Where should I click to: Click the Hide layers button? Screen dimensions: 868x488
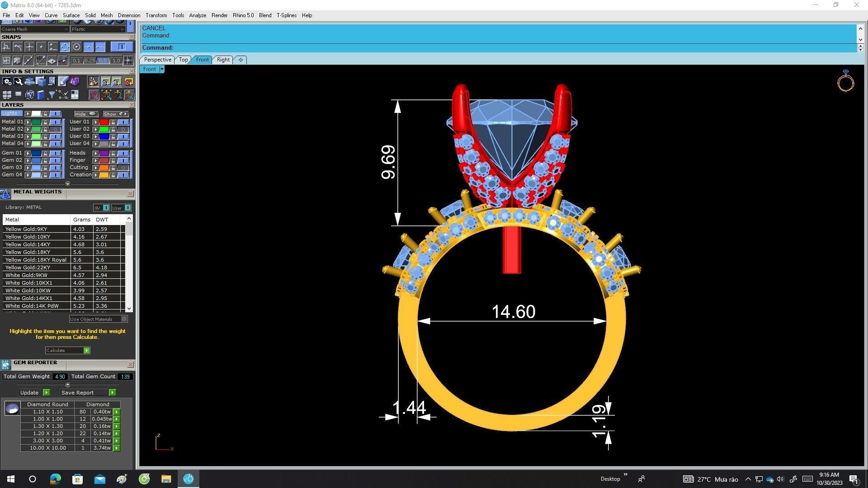(x=86, y=114)
